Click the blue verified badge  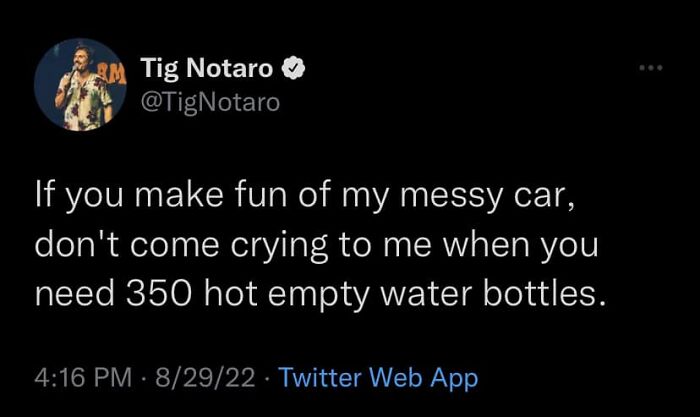(295, 70)
